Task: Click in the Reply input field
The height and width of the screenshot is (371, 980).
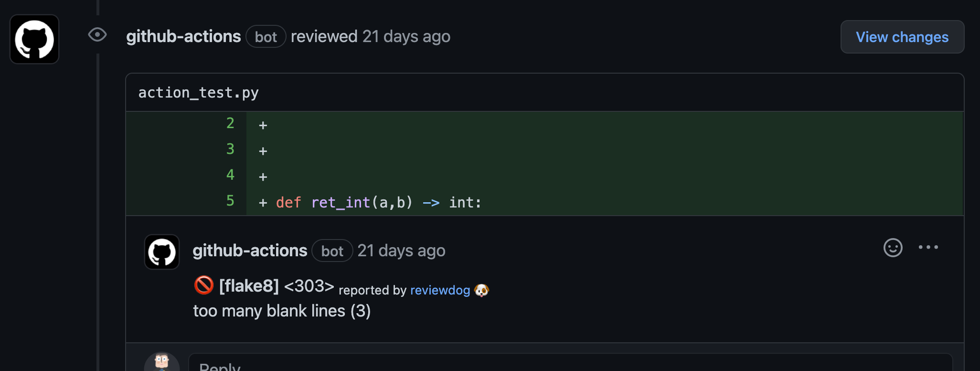Action: (571, 362)
